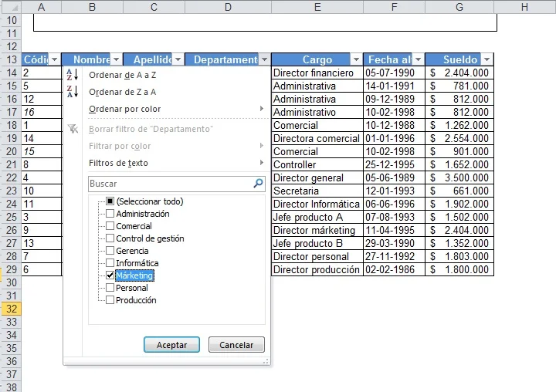Screen dimensions: 556x392
Task: Click the cell Directora comercial
Action: pos(317,138)
